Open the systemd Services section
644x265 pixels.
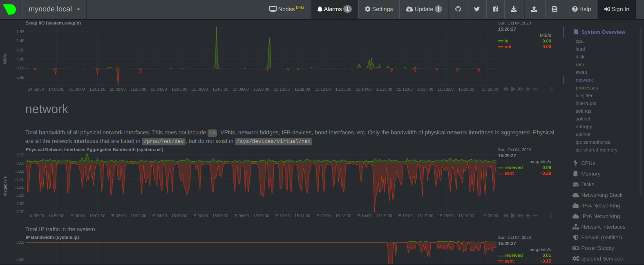[598, 258]
